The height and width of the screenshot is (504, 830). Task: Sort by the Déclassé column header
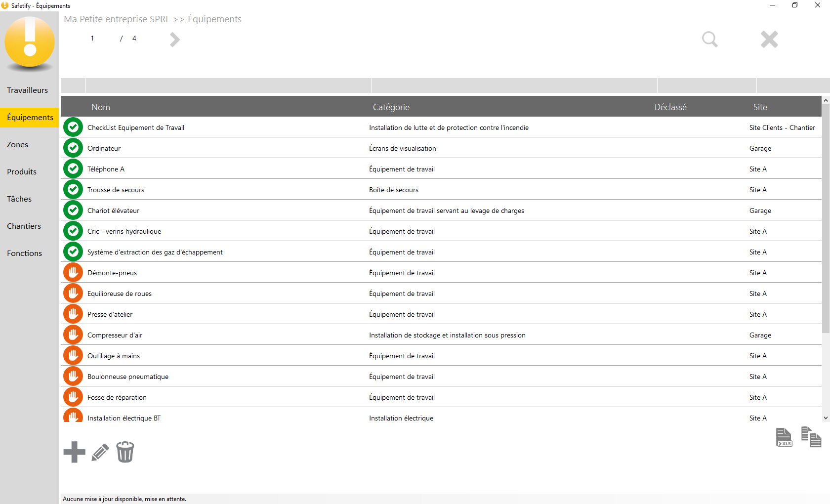(670, 107)
